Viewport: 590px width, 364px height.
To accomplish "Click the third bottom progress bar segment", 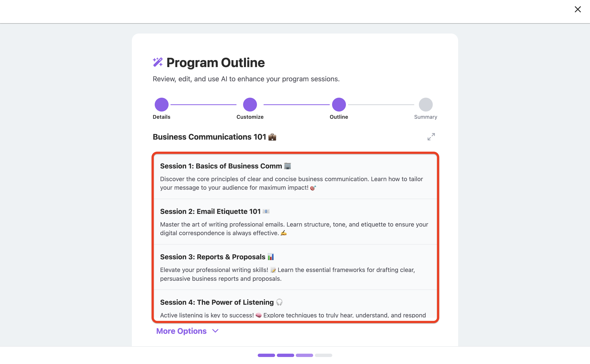I will tap(304, 355).
